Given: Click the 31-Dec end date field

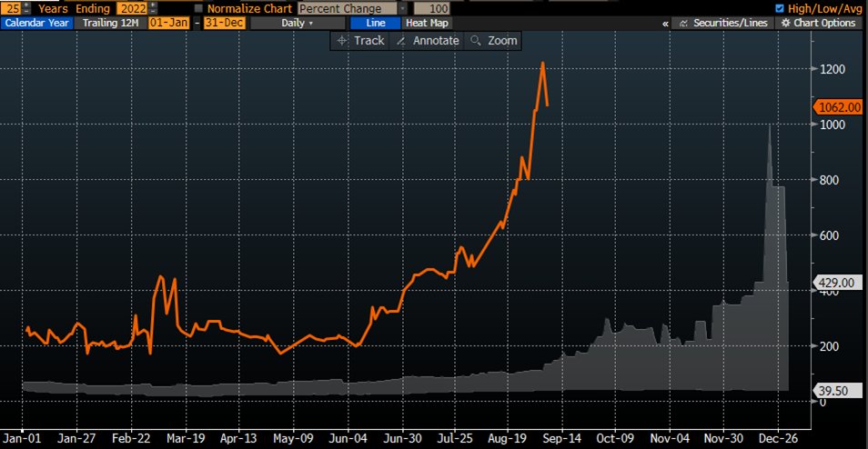Looking at the screenshot, I should (x=224, y=23).
